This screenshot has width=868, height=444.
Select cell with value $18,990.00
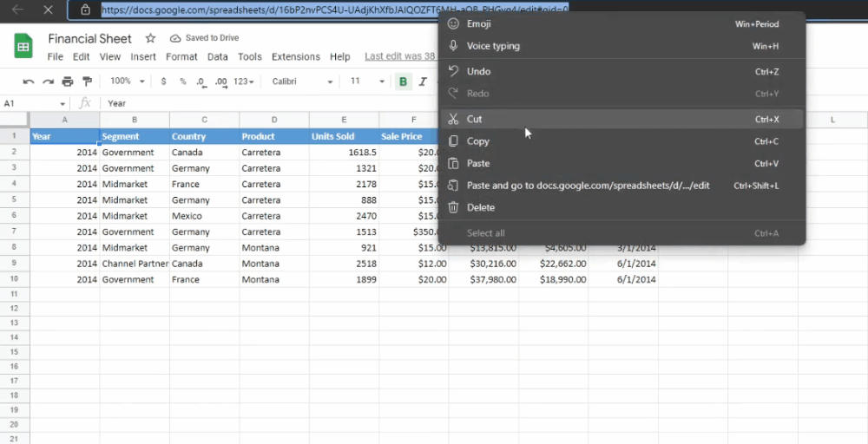(553, 280)
